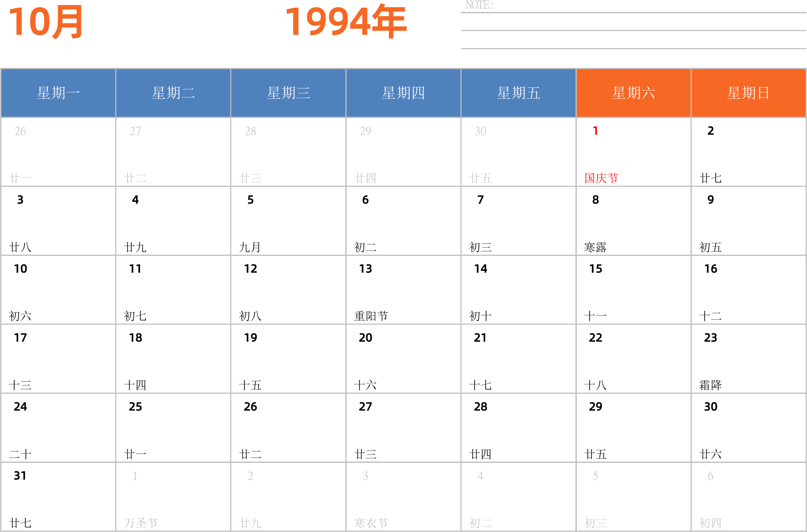Select date 19 labeled 十五

click(250, 338)
